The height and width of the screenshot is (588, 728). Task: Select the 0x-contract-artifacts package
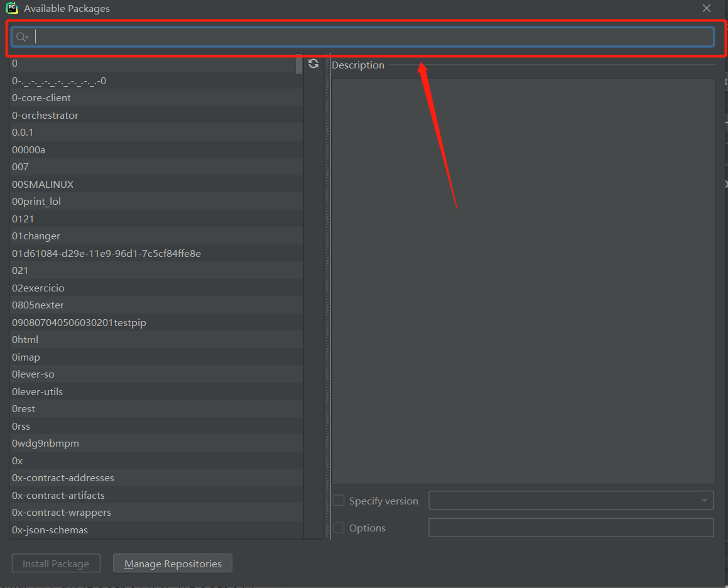156,495
